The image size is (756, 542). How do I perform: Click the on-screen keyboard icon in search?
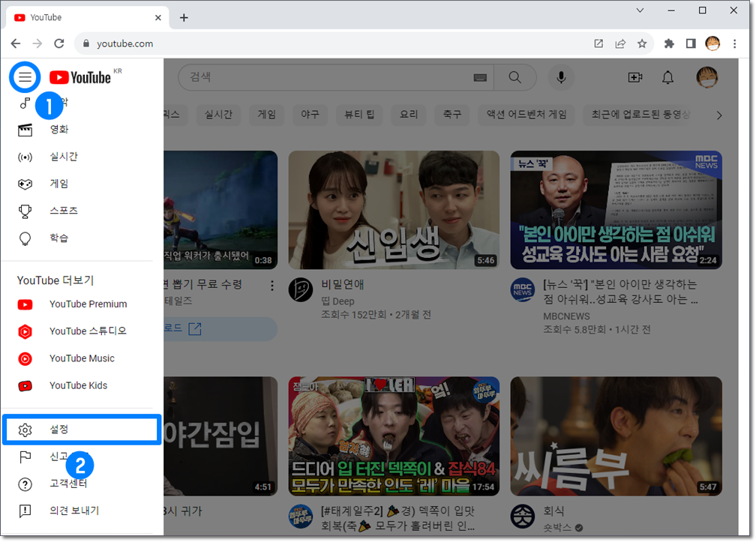[x=480, y=77]
